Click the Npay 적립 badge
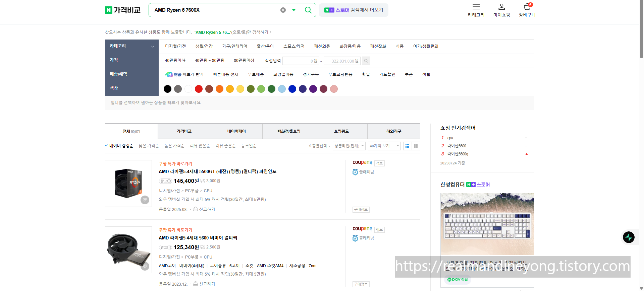The image size is (644, 291). click(458, 280)
